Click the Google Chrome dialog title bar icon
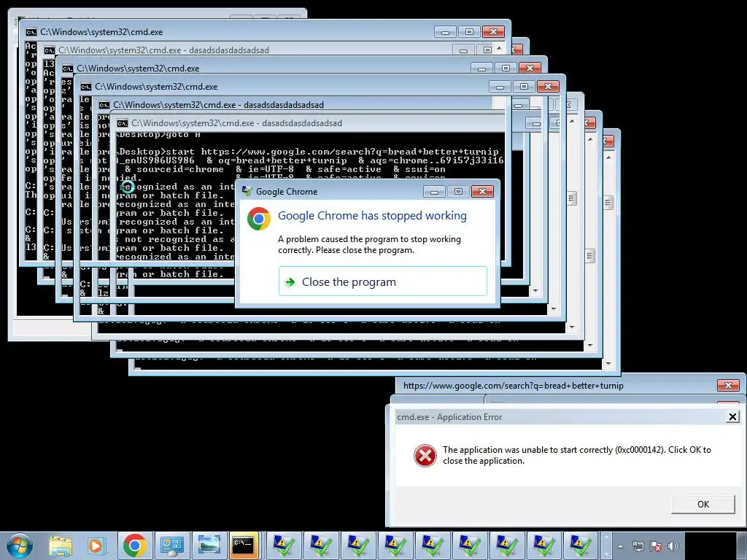 [x=247, y=192]
